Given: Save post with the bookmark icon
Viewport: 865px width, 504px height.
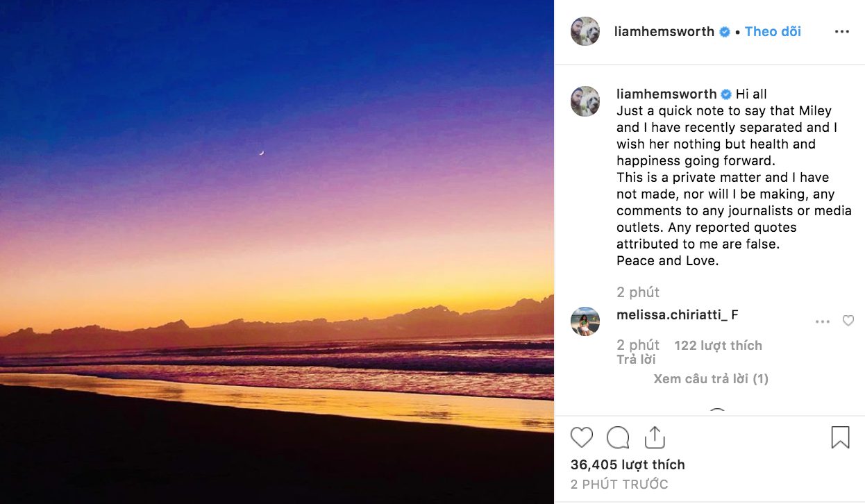Looking at the screenshot, I should point(840,437).
